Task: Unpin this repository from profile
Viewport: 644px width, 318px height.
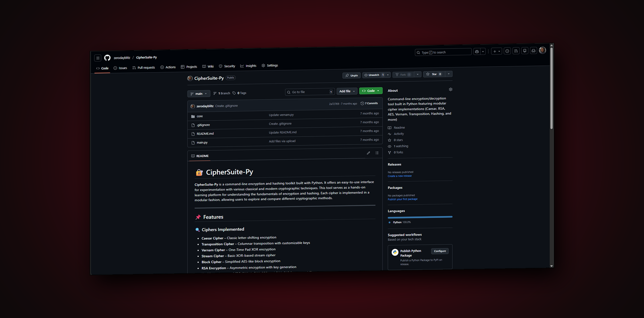Action: [351, 75]
